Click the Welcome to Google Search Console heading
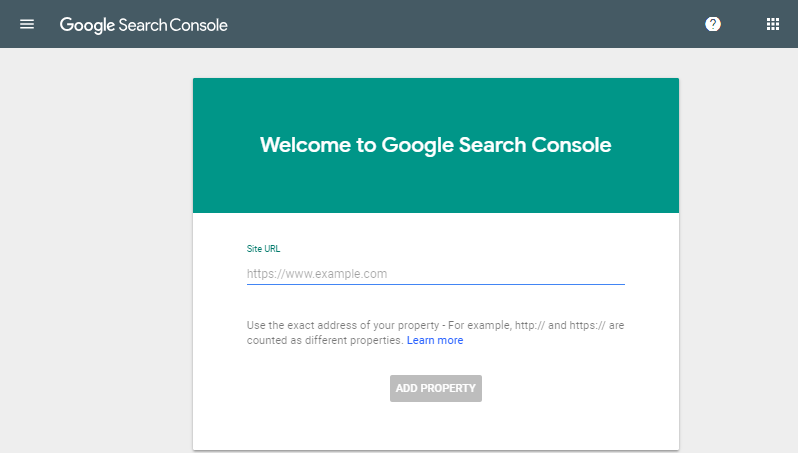This screenshot has height=453, width=798. [x=435, y=145]
